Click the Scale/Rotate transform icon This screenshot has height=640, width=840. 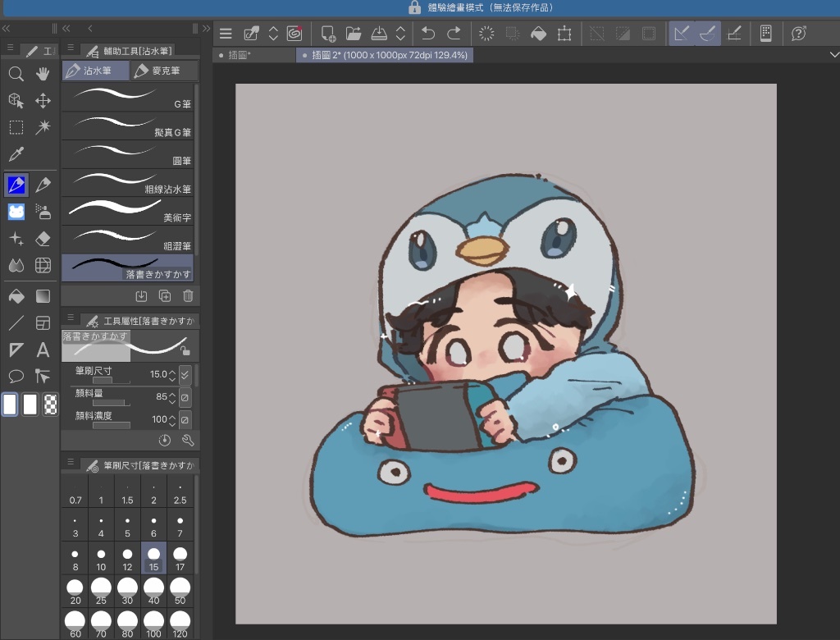coord(564,34)
